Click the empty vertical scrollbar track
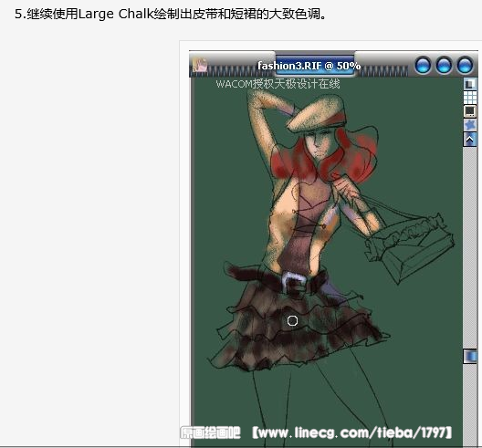The height and width of the screenshot is (448, 482). coord(470,247)
